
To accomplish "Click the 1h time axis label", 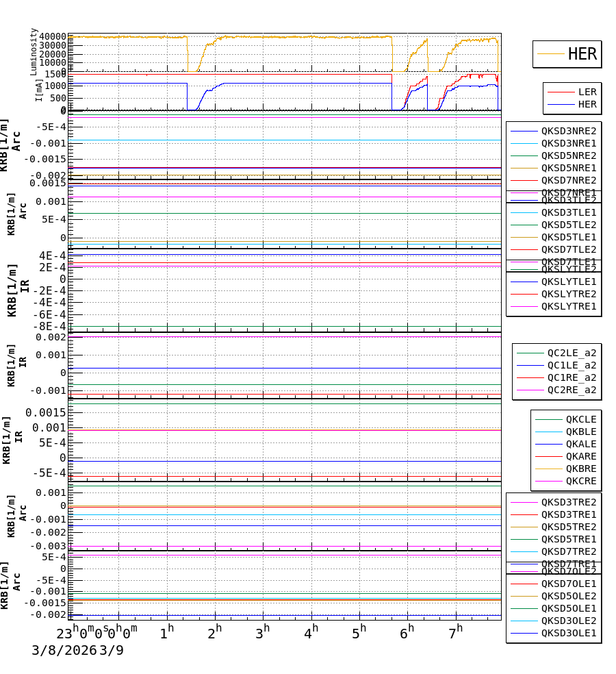I will click(167, 632).
